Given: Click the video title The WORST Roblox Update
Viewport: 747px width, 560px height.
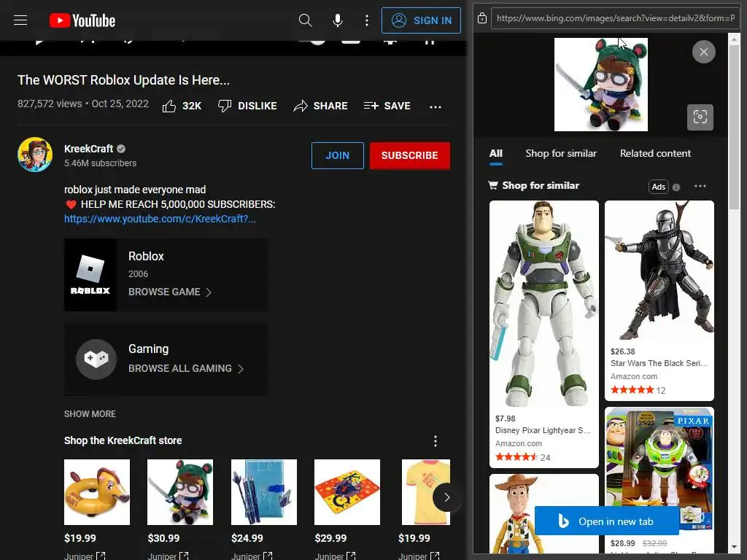Looking at the screenshot, I should click(x=123, y=80).
